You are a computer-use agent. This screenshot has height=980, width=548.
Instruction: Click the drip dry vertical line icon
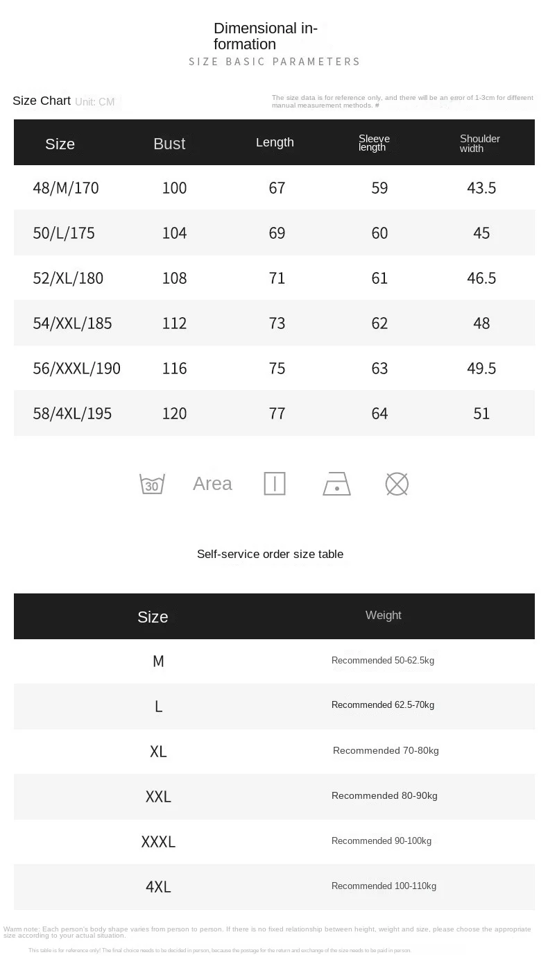coord(275,484)
